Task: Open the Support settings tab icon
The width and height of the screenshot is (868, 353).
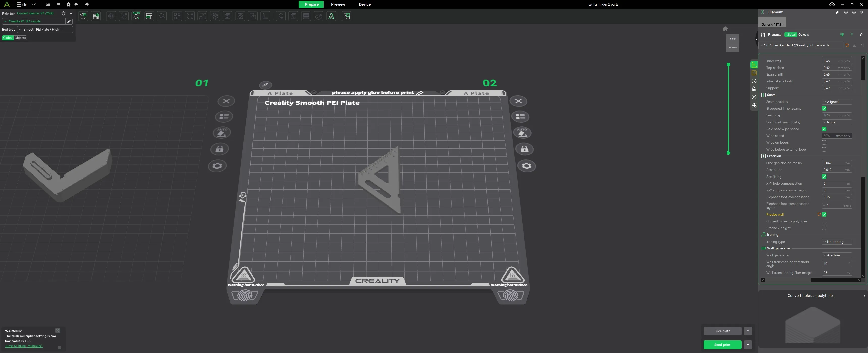Action: (754, 89)
